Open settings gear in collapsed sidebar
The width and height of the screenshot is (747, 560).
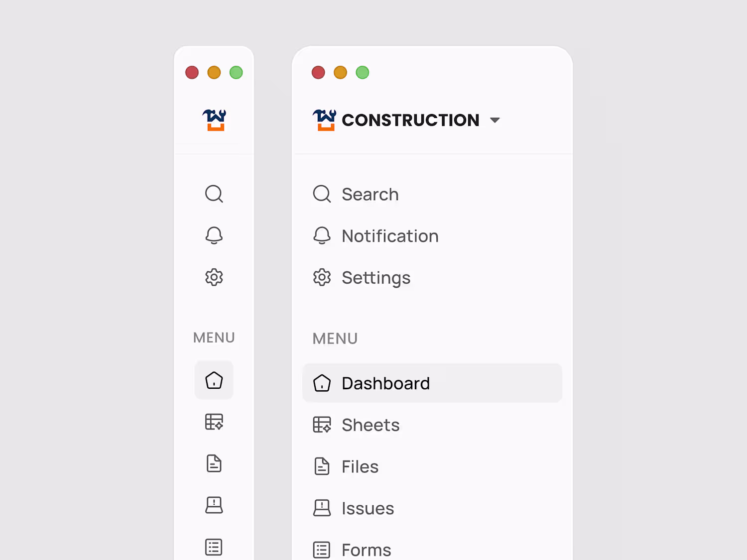[214, 277]
